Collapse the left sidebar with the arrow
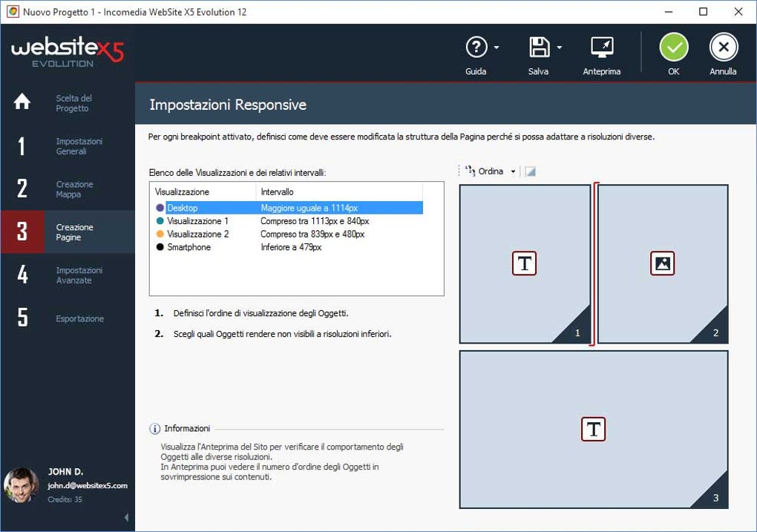The height and width of the screenshot is (532, 757). [x=126, y=517]
